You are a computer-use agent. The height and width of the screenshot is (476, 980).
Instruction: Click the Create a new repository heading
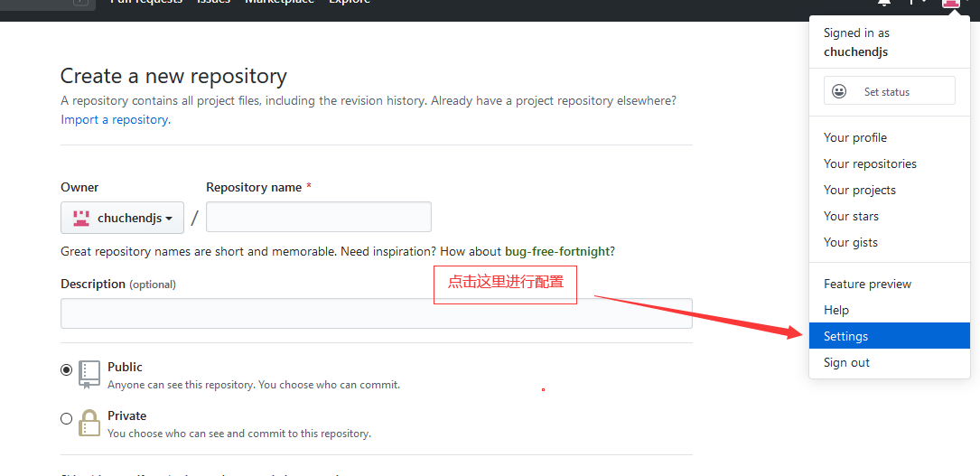point(173,76)
